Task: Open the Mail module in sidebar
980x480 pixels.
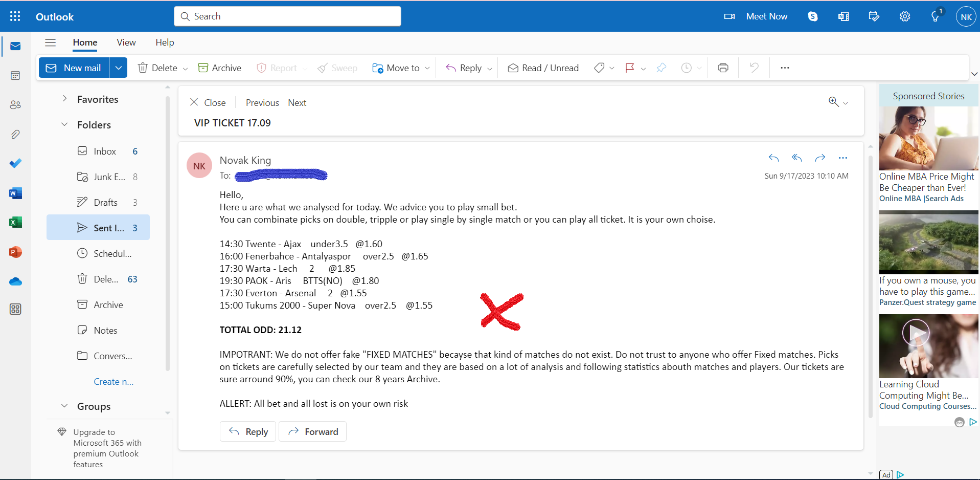Action: pos(15,47)
